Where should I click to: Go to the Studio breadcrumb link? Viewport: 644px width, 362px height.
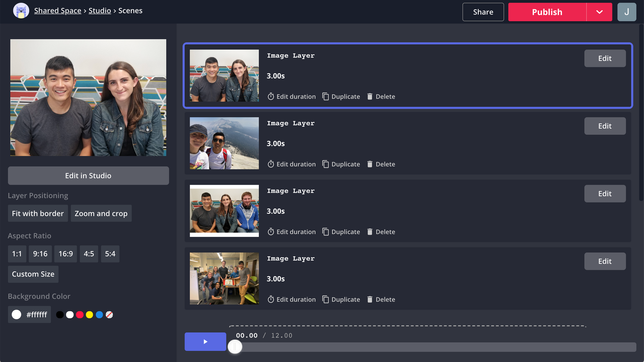pos(99,11)
